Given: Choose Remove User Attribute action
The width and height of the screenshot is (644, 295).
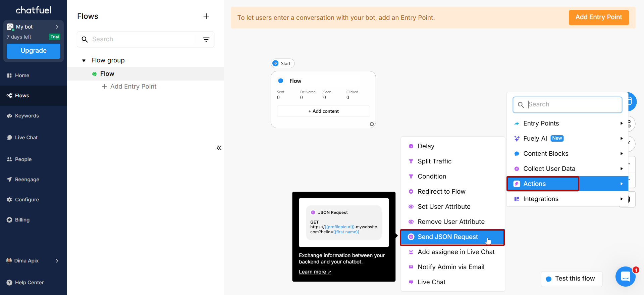Looking at the screenshot, I should [x=452, y=222].
